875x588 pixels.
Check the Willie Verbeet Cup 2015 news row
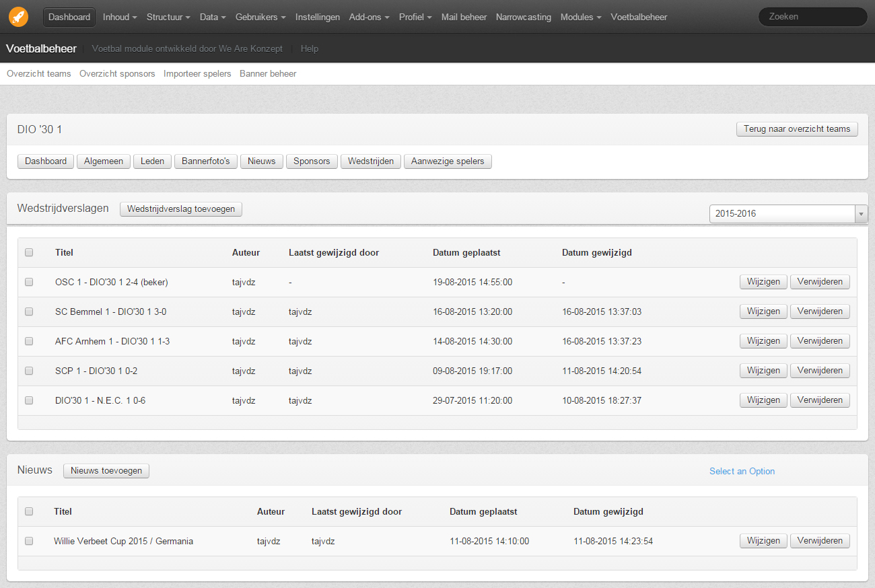tap(29, 541)
